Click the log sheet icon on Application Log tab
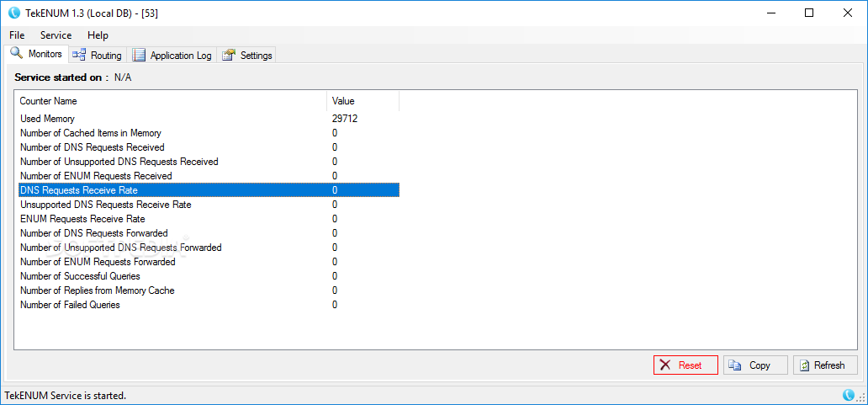 click(139, 55)
